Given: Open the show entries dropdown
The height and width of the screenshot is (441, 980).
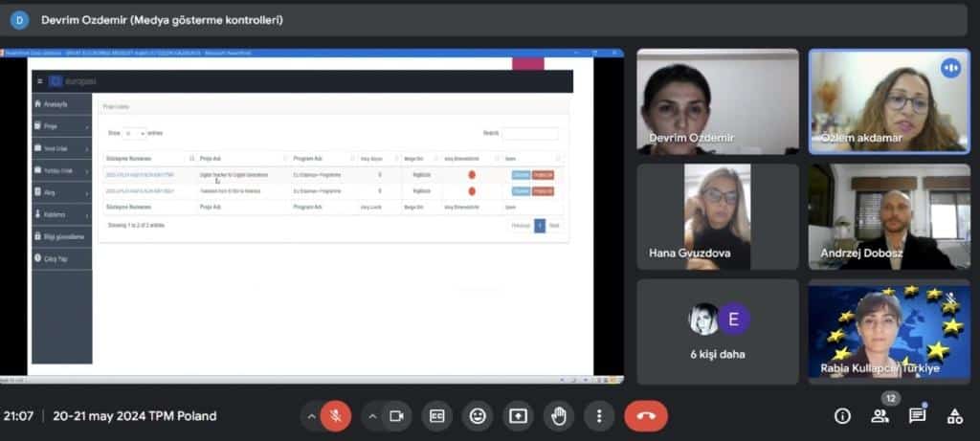Looking at the screenshot, I should 134,134.
